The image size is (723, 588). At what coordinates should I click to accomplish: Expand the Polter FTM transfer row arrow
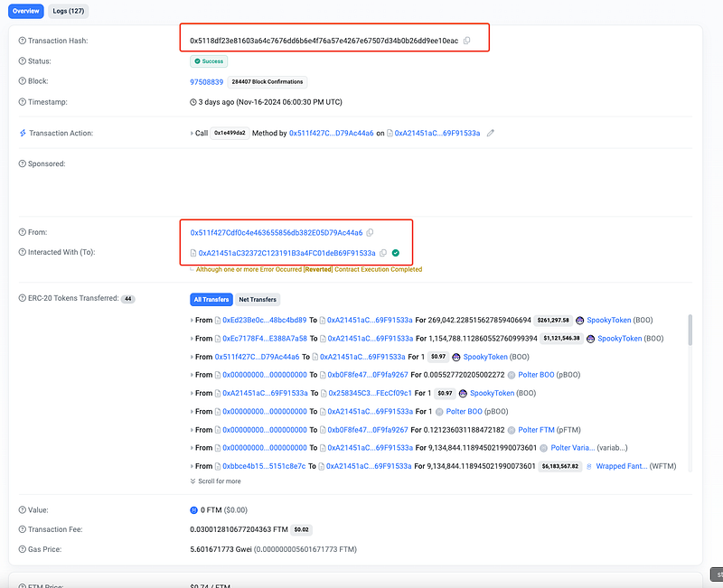tap(192, 430)
